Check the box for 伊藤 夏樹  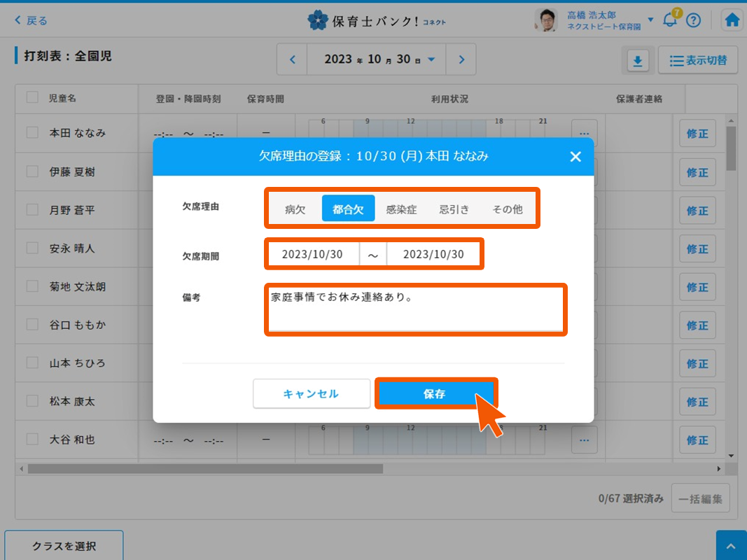[x=32, y=171]
